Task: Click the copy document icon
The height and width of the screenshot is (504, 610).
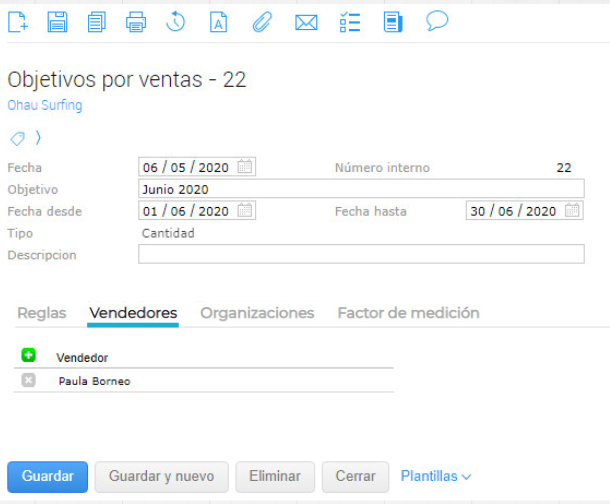Action: tap(96, 22)
